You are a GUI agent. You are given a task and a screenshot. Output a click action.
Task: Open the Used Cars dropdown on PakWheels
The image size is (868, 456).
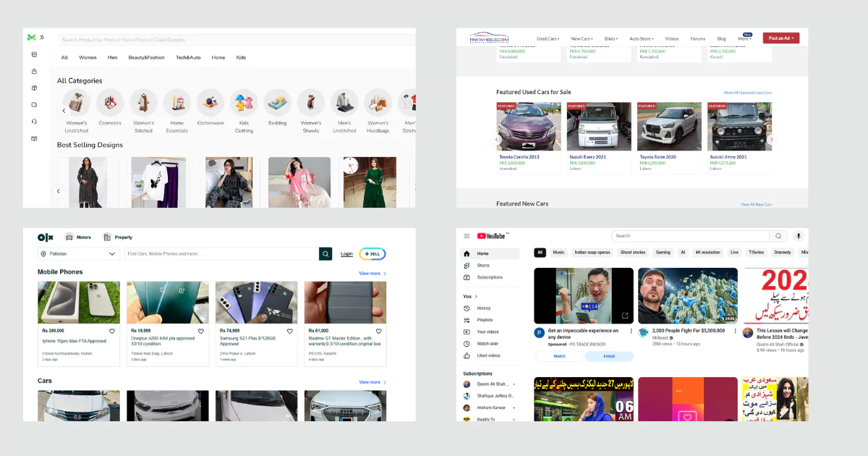[x=548, y=38]
